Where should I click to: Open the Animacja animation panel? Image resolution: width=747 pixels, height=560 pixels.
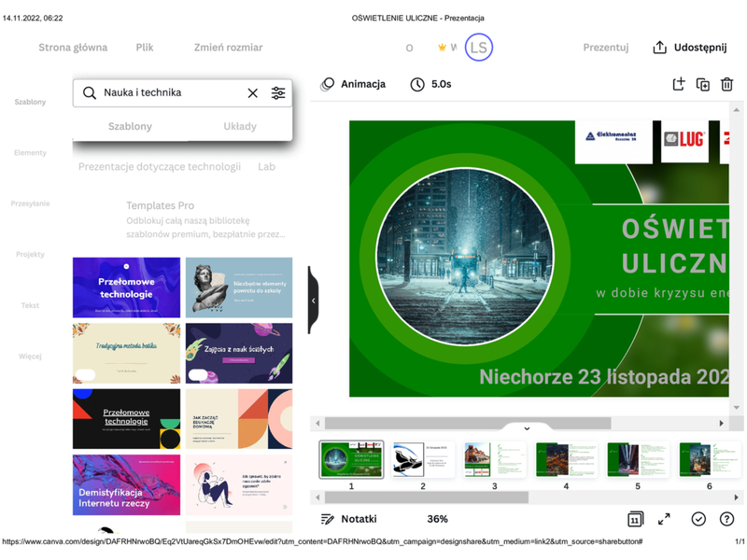coord(353,84)
